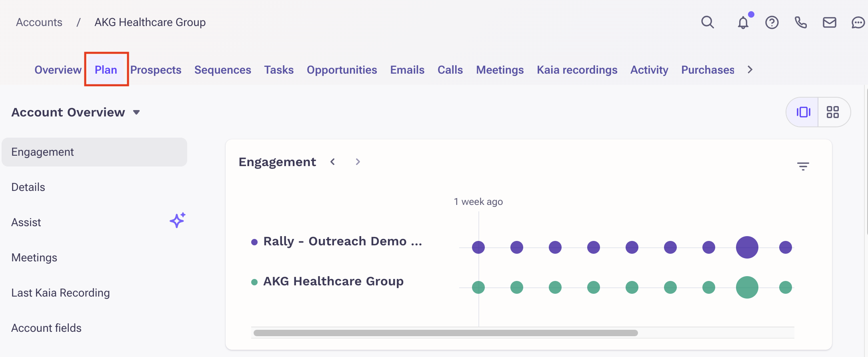Open the Opportunities tab
The width and height of the screenshot is (868, 357).
(342, 70)
